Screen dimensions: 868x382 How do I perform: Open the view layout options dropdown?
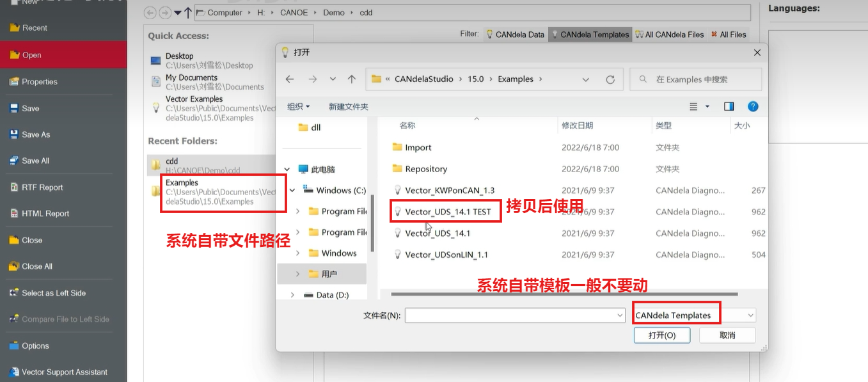point(707,106)
